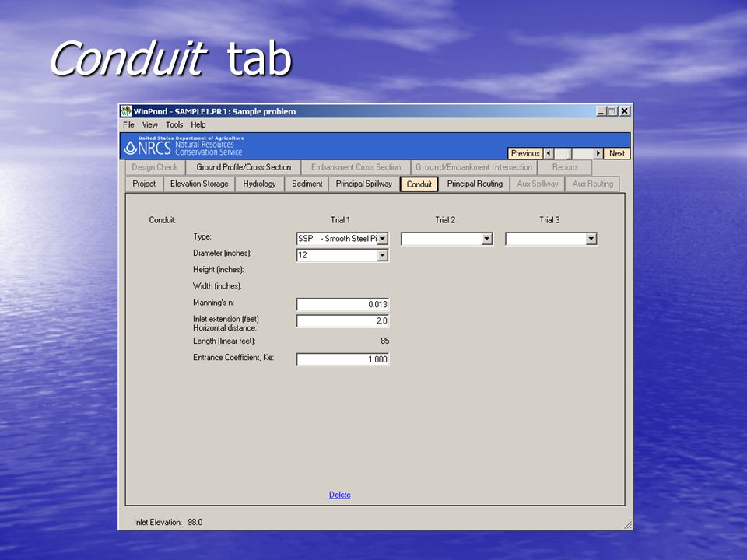
Task: Click the NRCS water drop logo
Action: tap(130, 148)
